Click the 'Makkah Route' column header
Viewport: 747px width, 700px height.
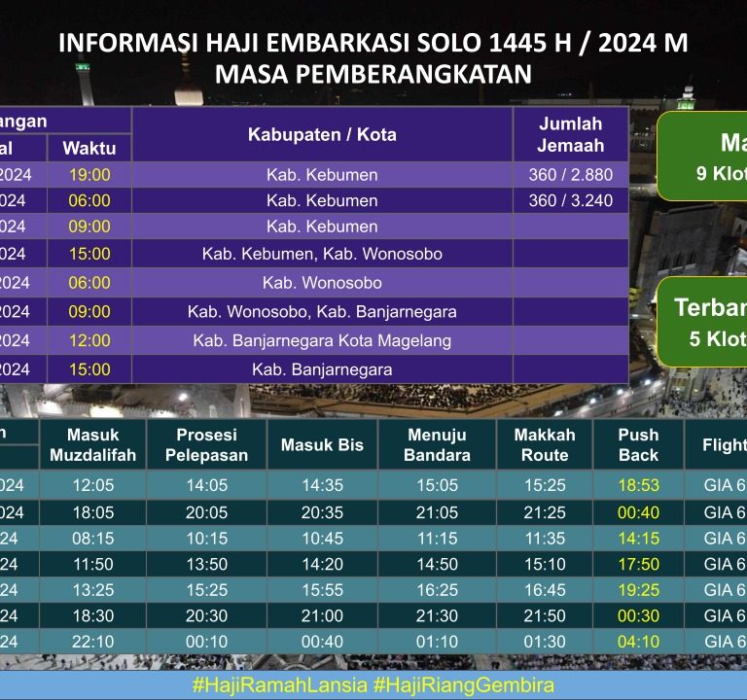pos(545,444)
